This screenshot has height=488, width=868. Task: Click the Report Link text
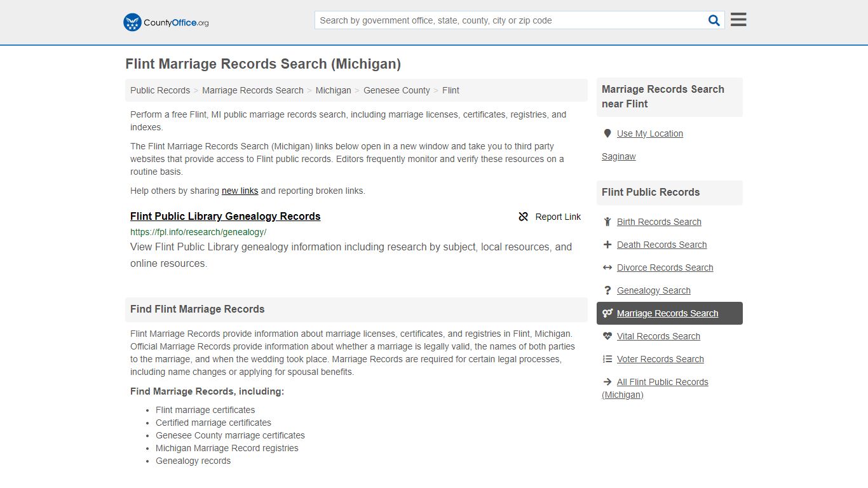click(x=558, y=217)
